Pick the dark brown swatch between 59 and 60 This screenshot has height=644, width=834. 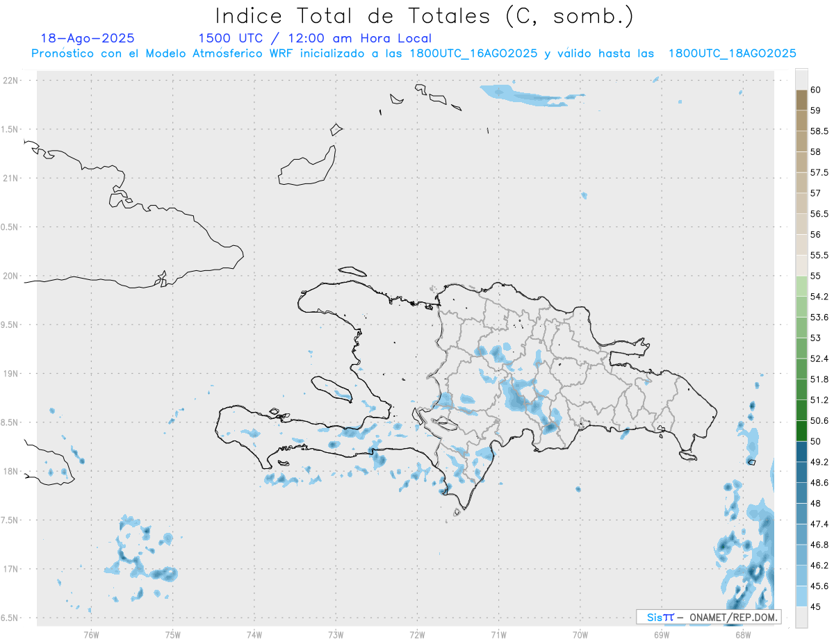click(x=801, y=100)
